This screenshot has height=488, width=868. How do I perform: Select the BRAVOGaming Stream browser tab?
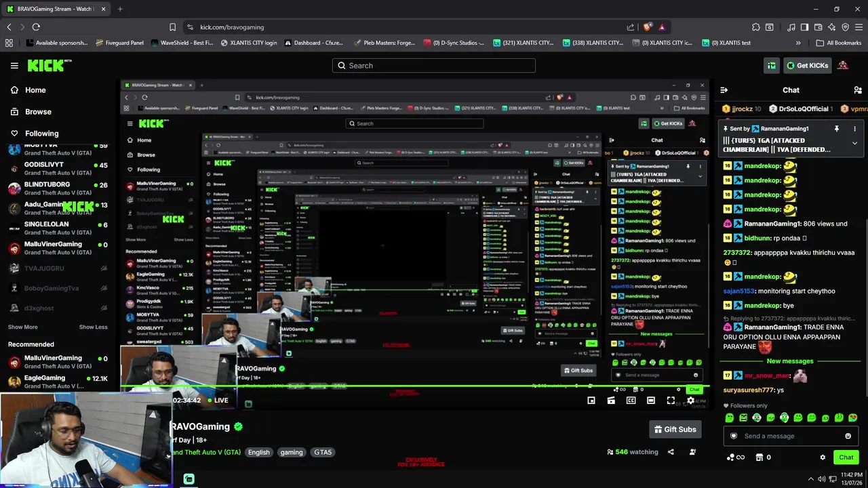pos(55,9)
